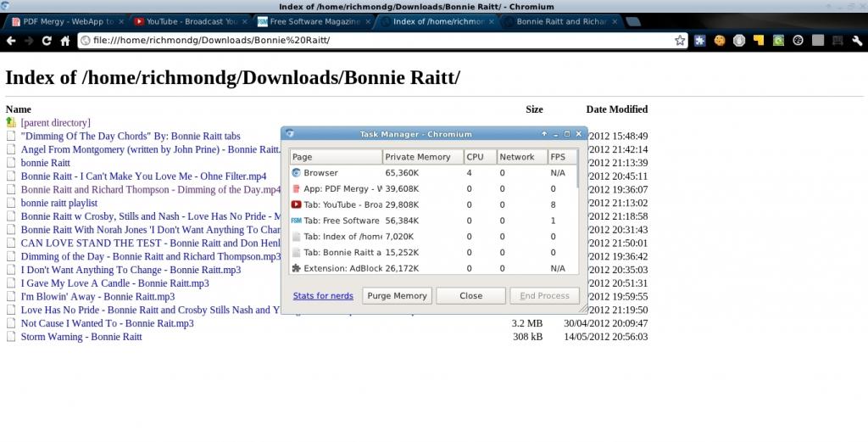
Task: Open "Dimming Of The Day Chords" tabs file
Action: [131, 136]
